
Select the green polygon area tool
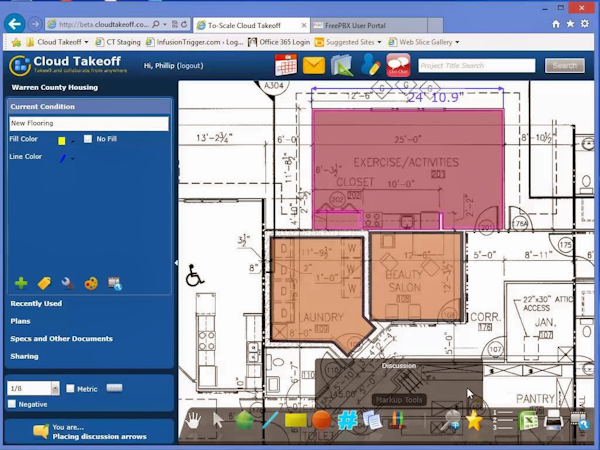pos(244,421)
